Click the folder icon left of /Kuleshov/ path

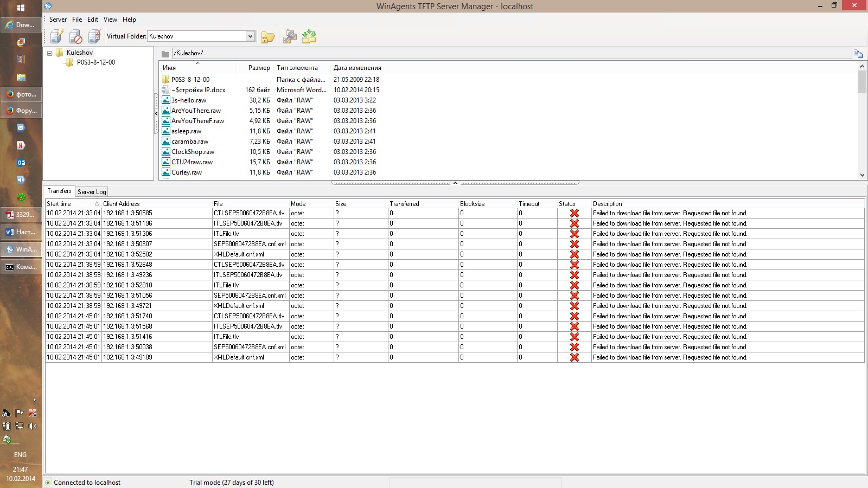(x=165, y=54)
